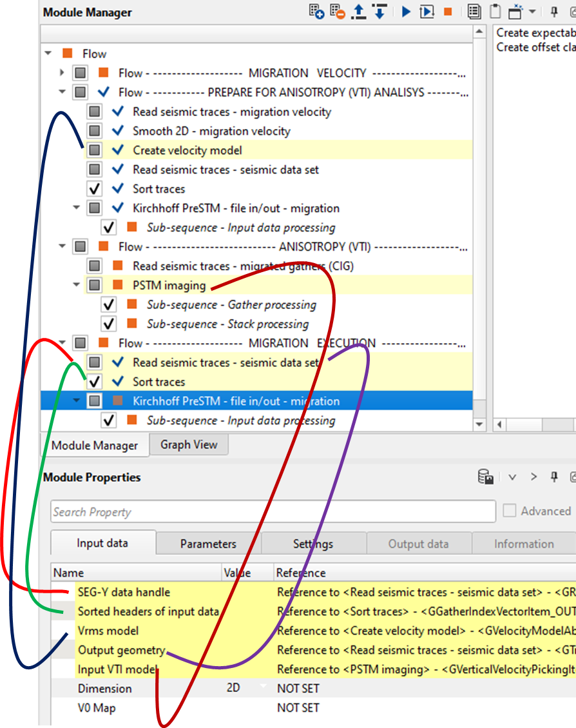Toggle checkbox for PSTM imaging
Viewport: 576px width, 728px height.
pos(95,285)
